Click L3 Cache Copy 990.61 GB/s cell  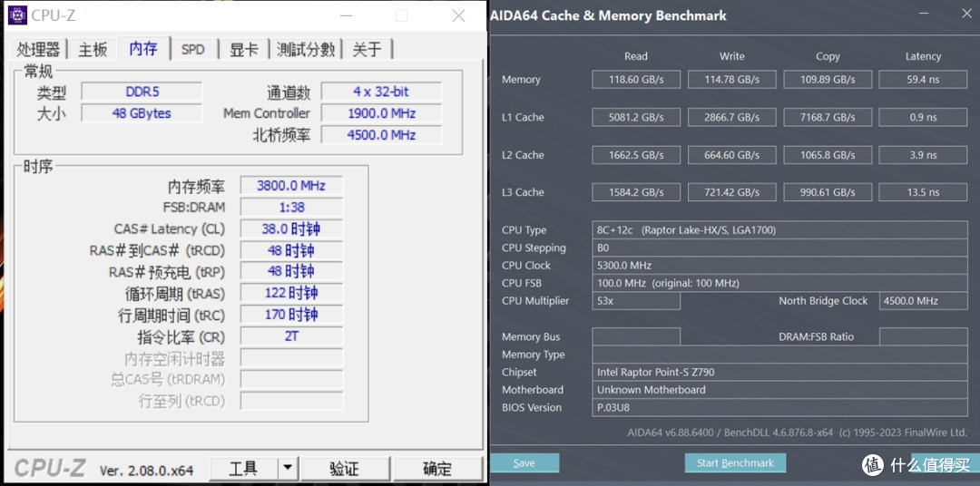click(x=828, y=192)
